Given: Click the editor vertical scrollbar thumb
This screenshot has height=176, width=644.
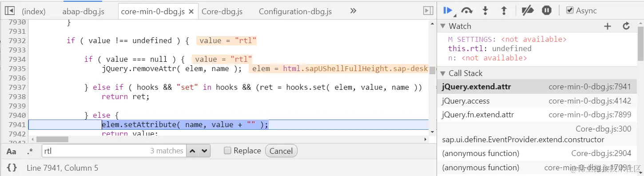Looking at the screenshot, I should click(x=432, y=70).
